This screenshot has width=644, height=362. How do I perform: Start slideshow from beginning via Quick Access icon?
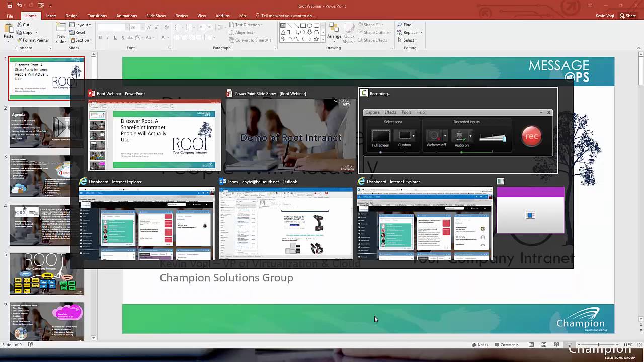click(42, 5)
